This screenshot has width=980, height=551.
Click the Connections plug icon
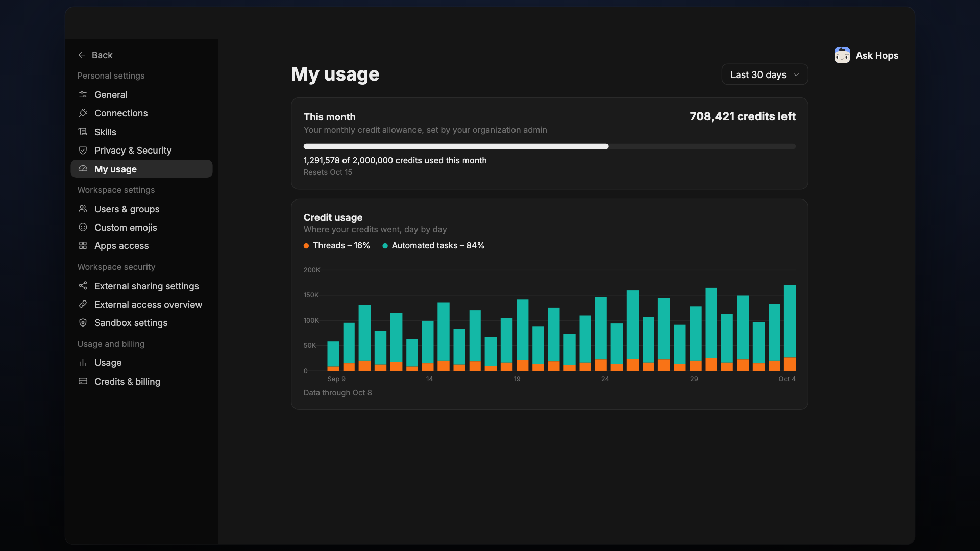point(83,113)
